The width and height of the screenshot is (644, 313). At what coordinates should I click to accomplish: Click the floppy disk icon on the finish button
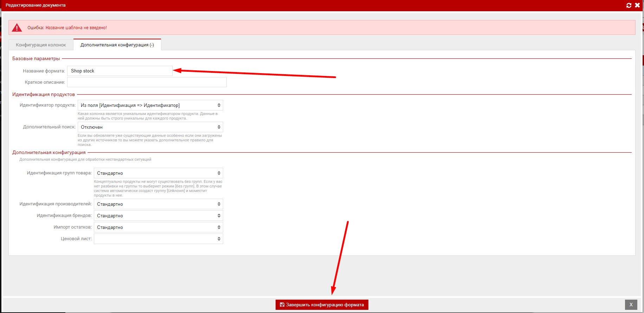click(282, 305)
